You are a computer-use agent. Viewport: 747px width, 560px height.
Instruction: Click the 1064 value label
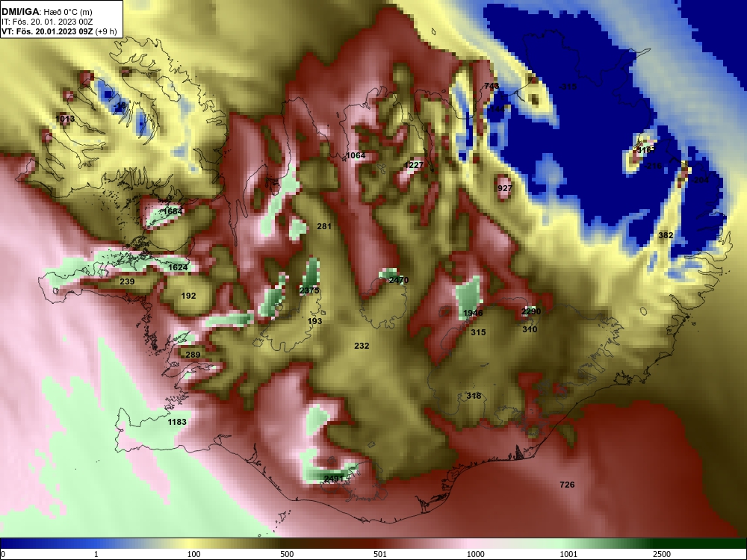click(356, 156)
